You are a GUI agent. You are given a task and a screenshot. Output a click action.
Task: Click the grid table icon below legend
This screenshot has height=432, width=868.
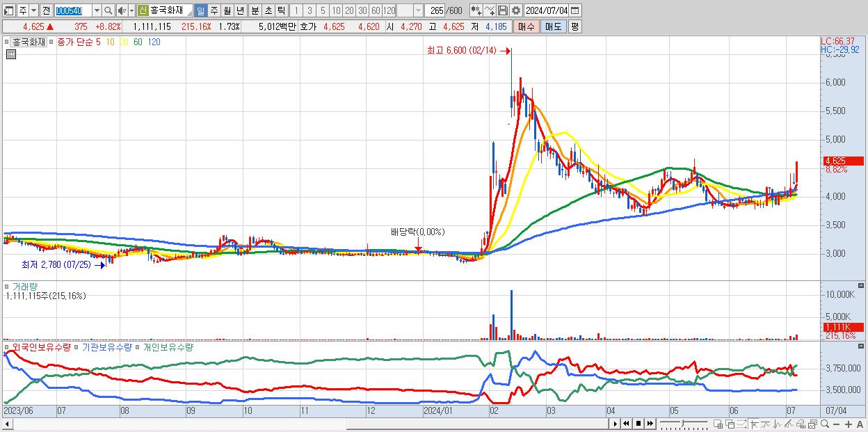click(10, 54)
